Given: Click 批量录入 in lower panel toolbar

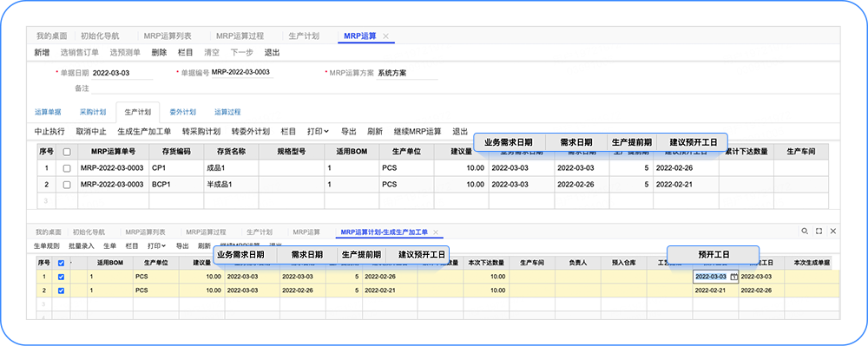Looking at the screenshot, I should pyautogui.click(x=82, y=246).
